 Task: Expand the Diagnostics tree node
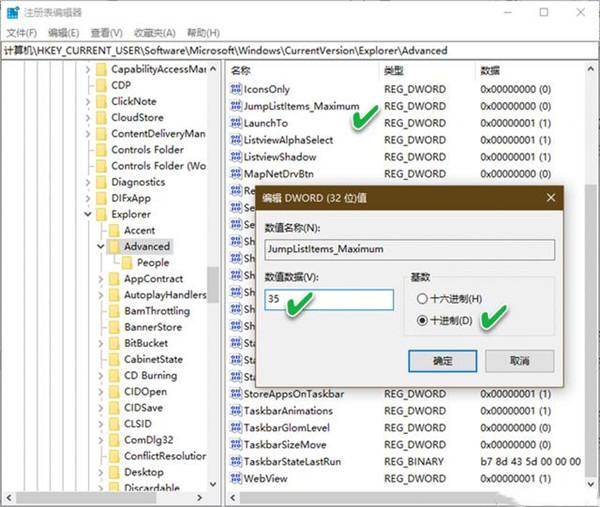tap(88, 182)
